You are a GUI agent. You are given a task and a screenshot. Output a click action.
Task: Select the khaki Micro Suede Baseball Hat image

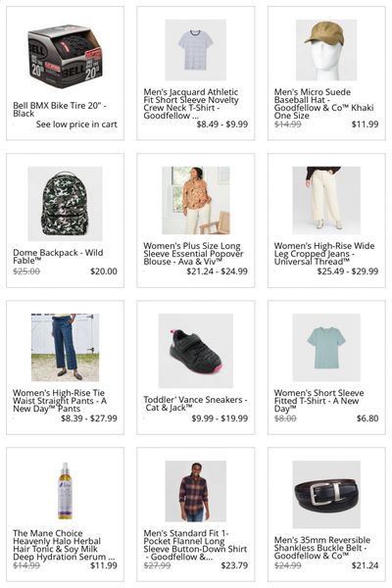[326, 50]
